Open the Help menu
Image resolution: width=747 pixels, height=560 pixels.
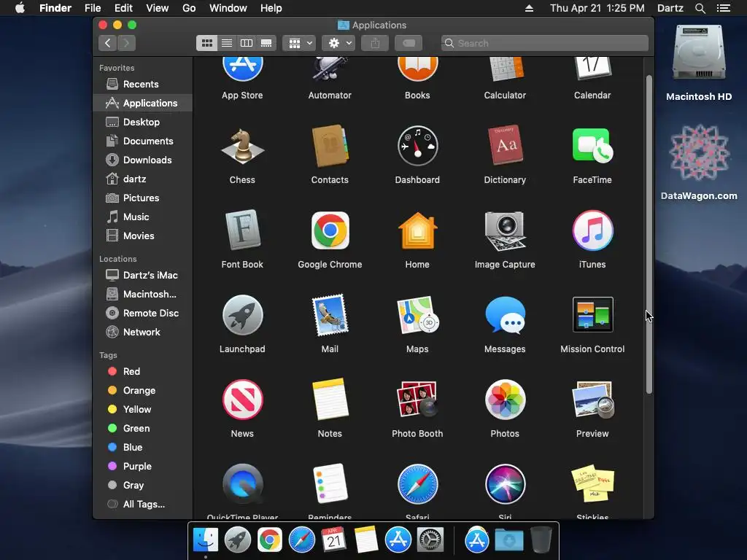(x=271, y=8)
